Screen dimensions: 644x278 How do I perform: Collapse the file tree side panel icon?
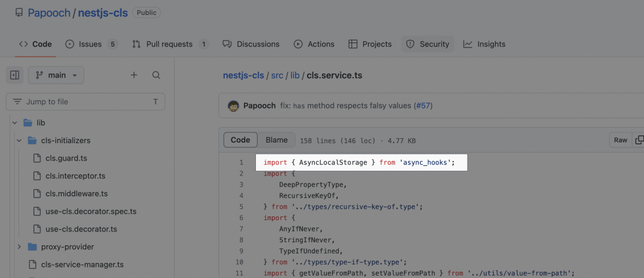(15, 75)
